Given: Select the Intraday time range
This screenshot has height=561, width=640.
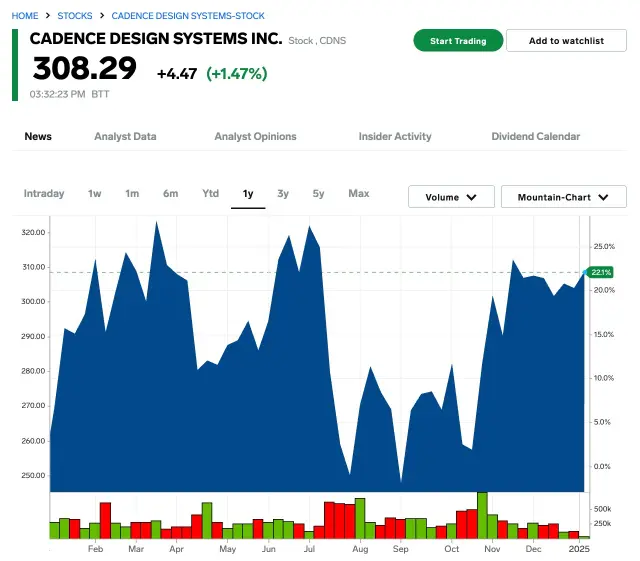Looking at the screenshot, I should 44,194.
